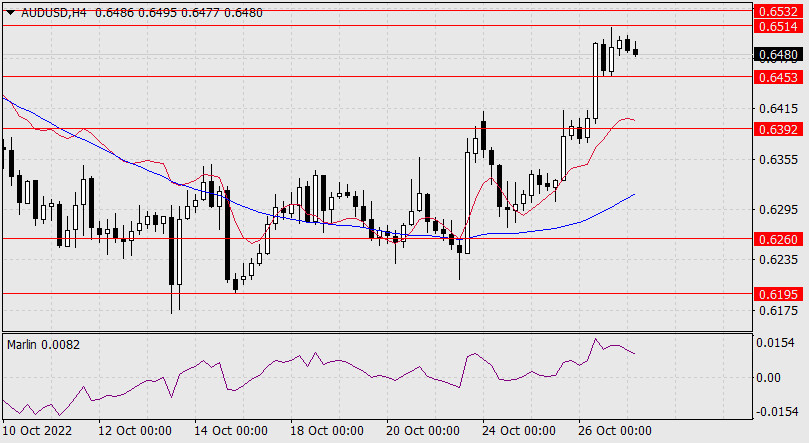Click the Marlin 0.0082 indicator label
Screen dimensions: 809x443
tap(44, 344)
